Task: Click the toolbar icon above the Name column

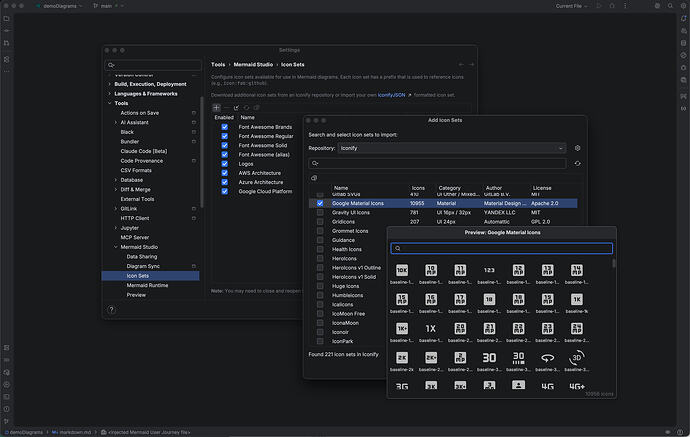Action: (314, 178)
